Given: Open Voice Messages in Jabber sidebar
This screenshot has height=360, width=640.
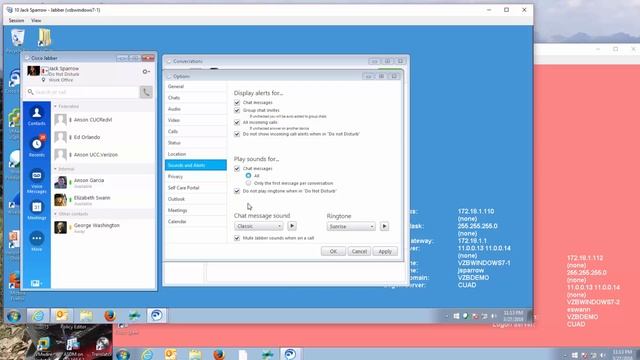Looking at the screenshot, I should [x=36, y=180].
